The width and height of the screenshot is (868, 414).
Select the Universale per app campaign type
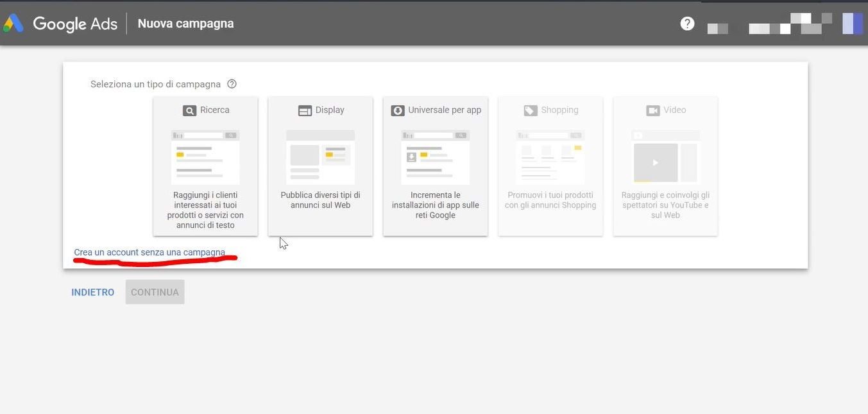[x=435, y=166]
